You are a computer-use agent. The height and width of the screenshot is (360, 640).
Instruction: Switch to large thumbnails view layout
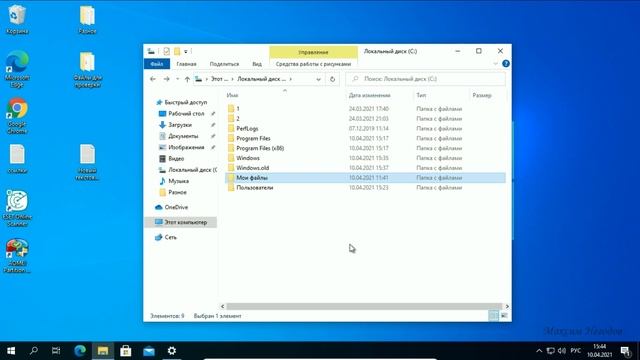504,316
